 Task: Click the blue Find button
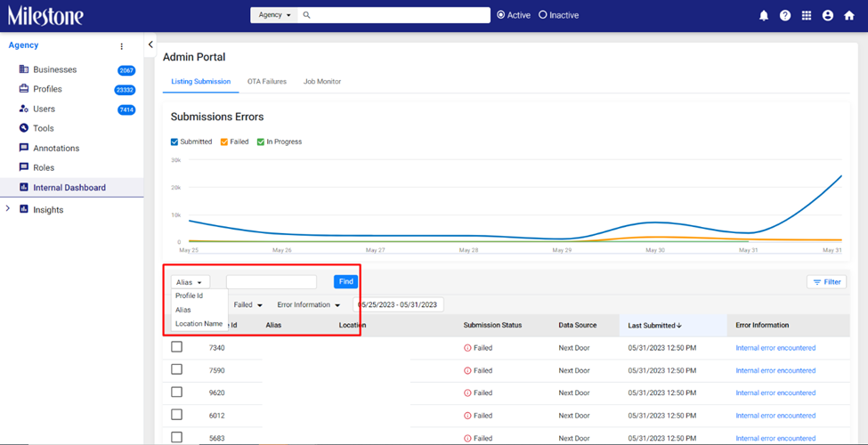pyautogui.click(x=346, y=282)
